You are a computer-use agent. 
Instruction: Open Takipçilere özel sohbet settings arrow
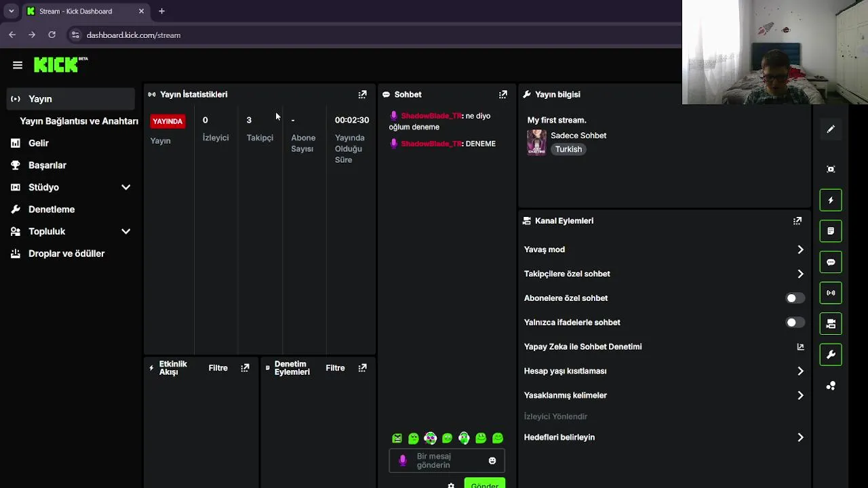[x=800, y=274]
